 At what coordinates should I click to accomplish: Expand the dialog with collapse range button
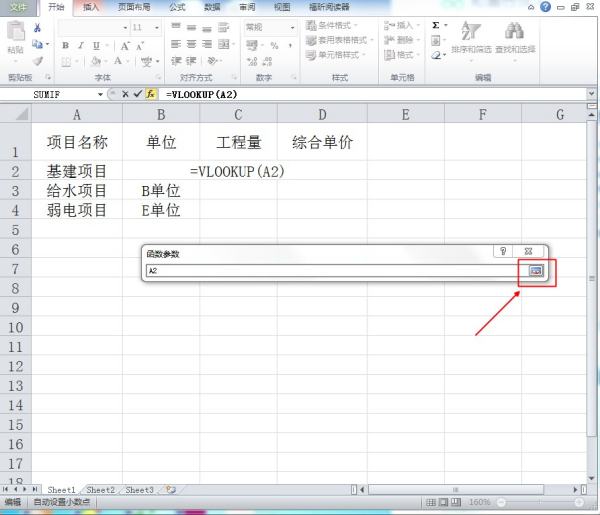point(536,271)
